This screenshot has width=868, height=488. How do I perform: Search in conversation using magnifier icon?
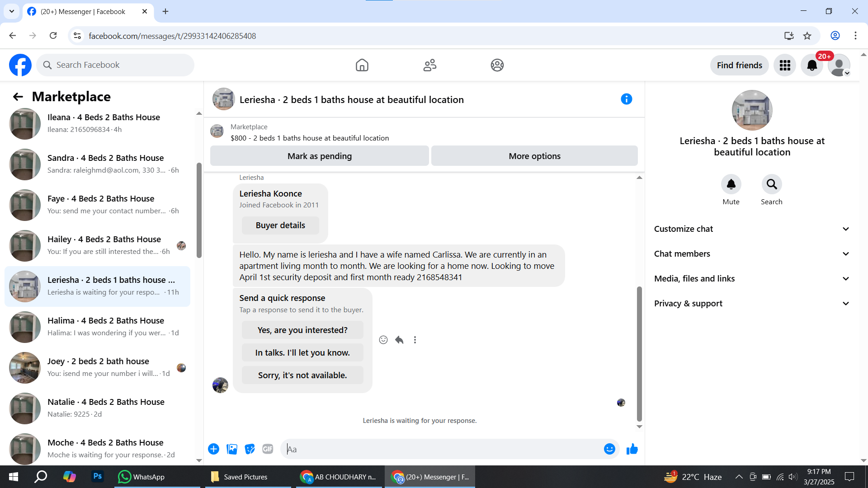(772, 184)
